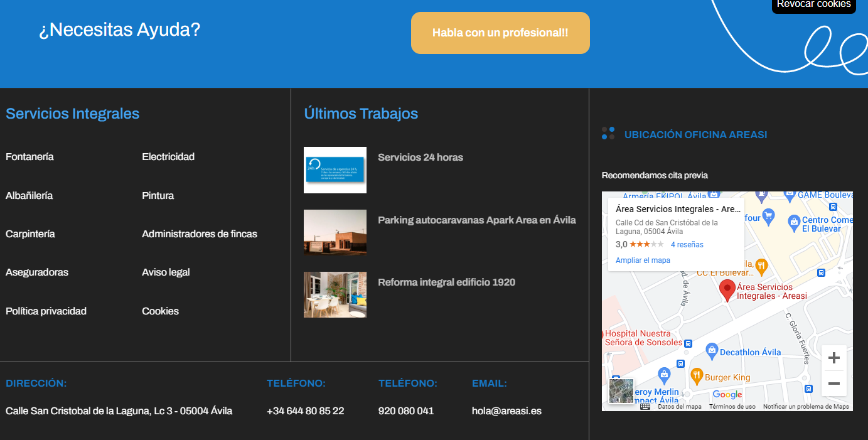Image resolution: width=868 pixels, height=440 pixels.
Task: Select the red Areasi location pin
Action: click(x=727, y=291)
